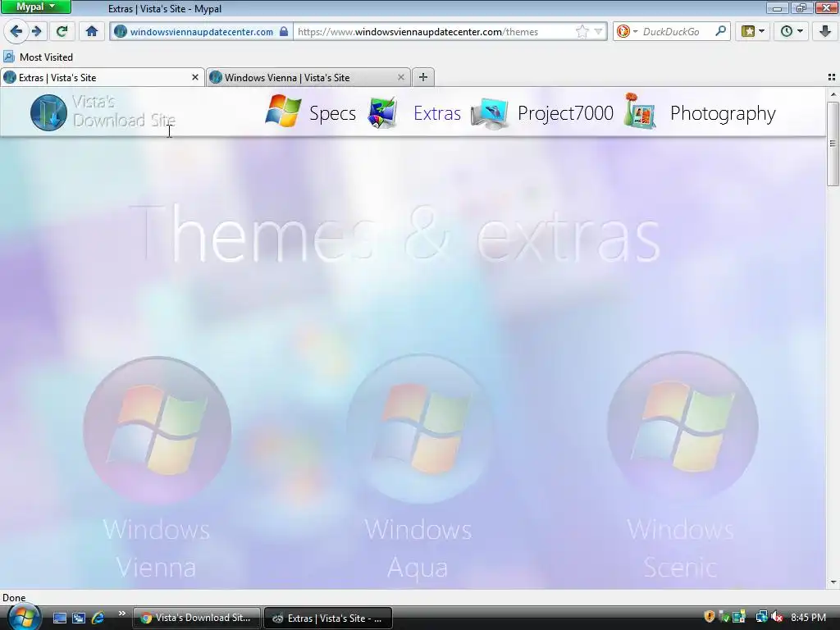Switch to Extras | Vista's Site taskbar button
Screen dimensions: 840x630
pos(328,618)
